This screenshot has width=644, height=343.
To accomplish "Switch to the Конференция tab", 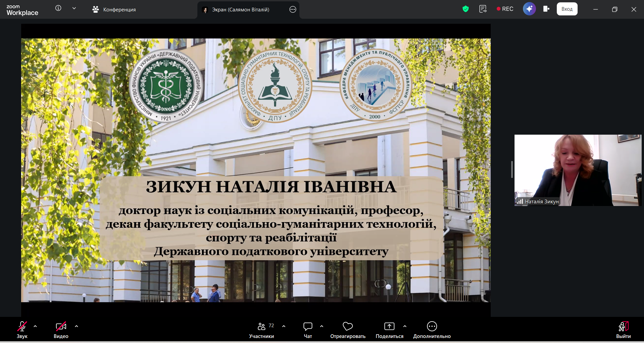I will click(x=114, y=10).
